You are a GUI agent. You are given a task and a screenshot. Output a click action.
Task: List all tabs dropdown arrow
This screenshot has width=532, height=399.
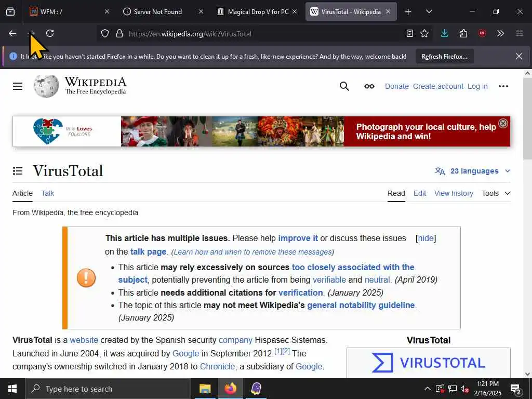coord(429,11)
